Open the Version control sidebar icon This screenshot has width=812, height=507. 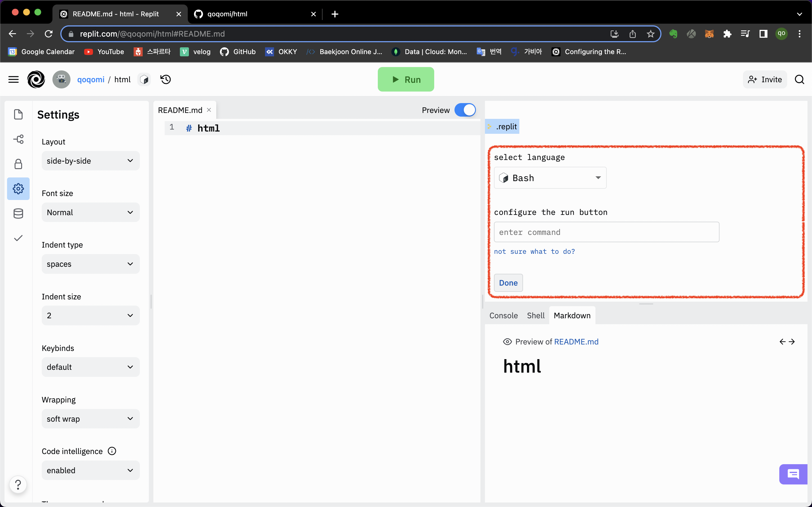pyautogui.click(x=18, y=139)
